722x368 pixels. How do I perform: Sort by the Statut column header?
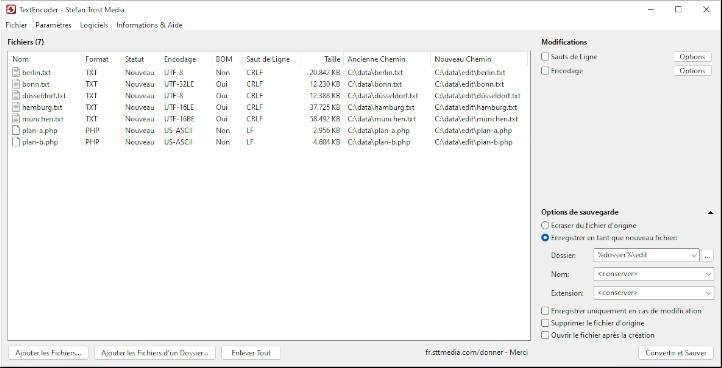pos(140,59)
